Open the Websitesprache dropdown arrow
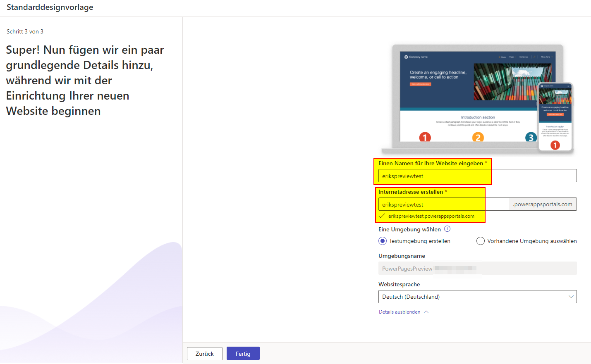This screenshot has height=364, width=591. tap(571, 297)
